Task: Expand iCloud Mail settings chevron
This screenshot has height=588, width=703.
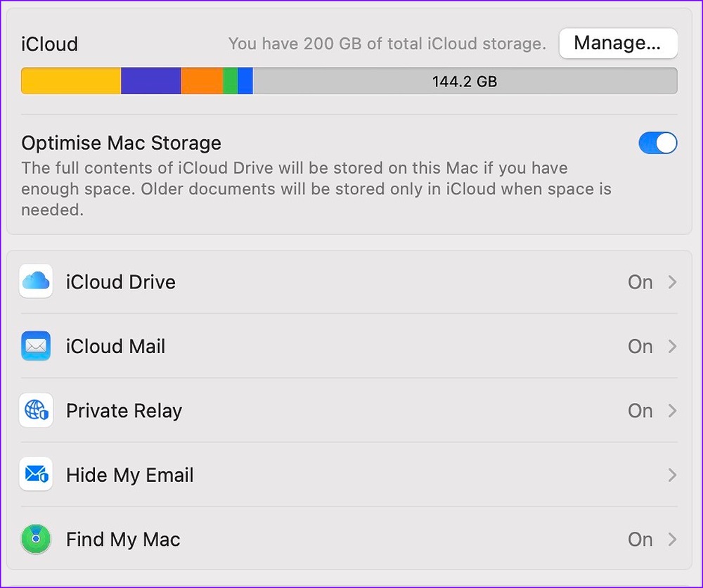Action: 672,347
